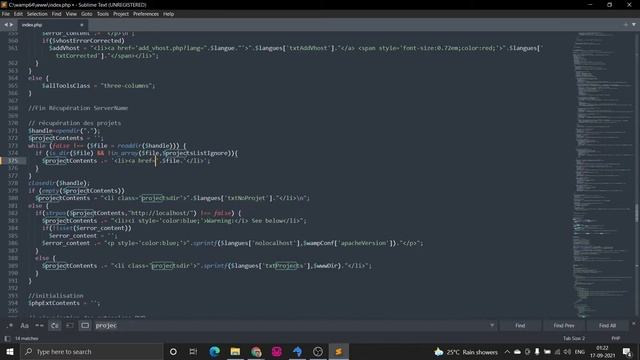Toggle regular expression search option

[10, 325]
